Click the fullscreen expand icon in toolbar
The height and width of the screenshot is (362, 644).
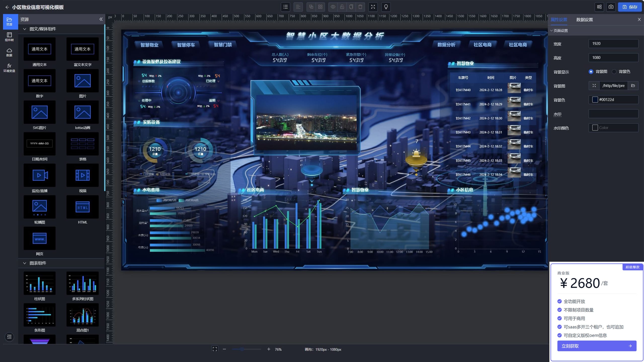tap(373, 7)
